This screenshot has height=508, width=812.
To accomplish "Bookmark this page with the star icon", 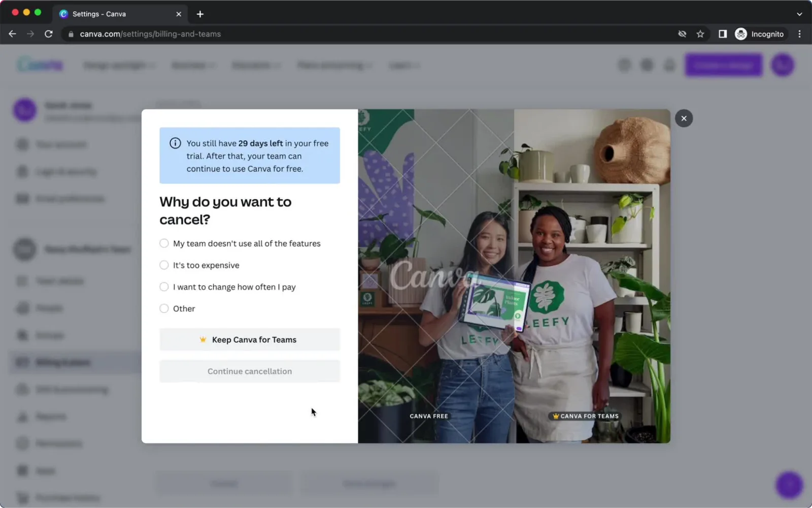I will pos(700,34).
